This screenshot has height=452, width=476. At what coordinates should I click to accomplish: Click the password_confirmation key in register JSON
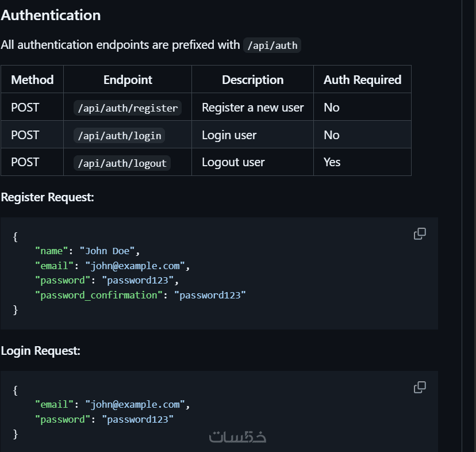click(96, 295)
